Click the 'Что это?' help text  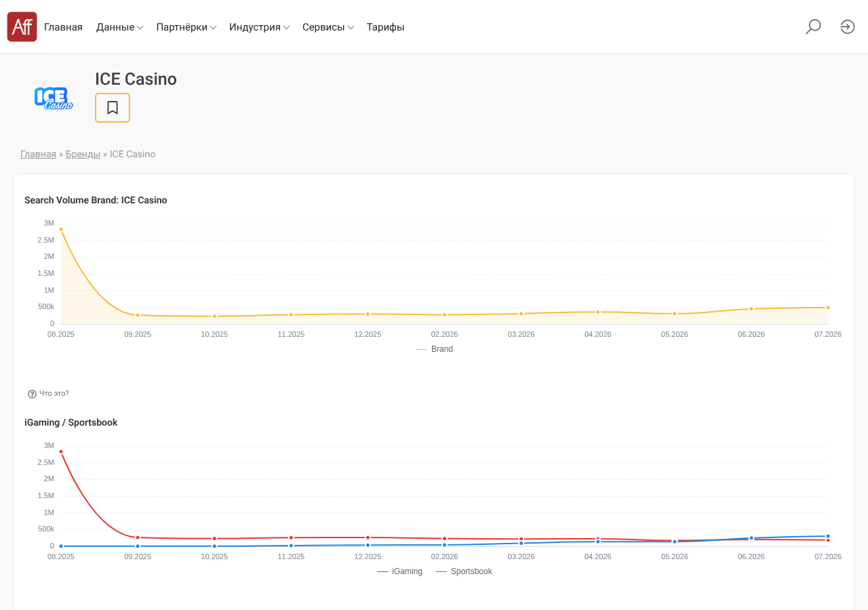point(54,394)
